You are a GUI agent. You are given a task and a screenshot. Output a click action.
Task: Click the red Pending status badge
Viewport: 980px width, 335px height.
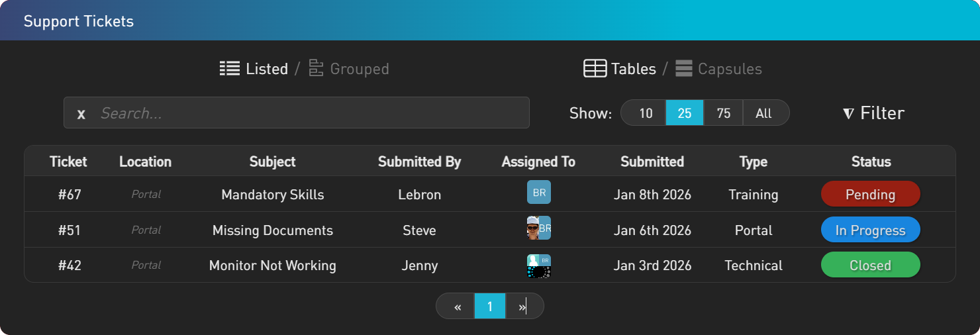870,195
